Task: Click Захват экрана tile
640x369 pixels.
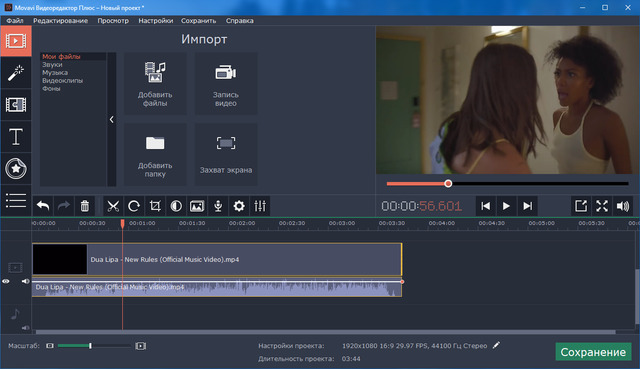Action: [226, 155]
